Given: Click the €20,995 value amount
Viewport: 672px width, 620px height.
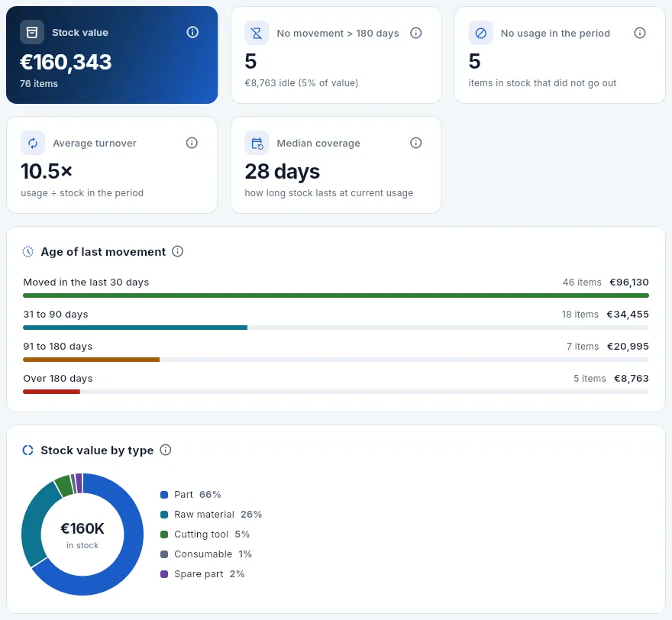Looking at the screenshot, I should 628,346.
